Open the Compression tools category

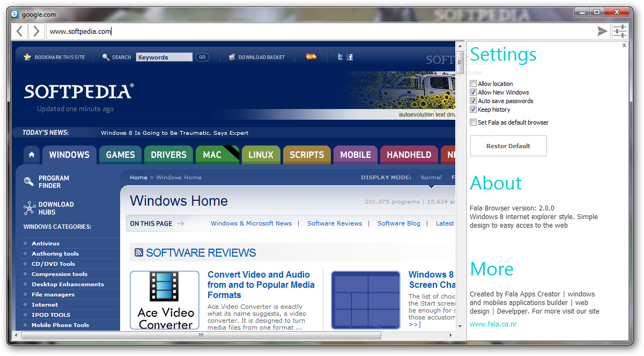[60, 274]
